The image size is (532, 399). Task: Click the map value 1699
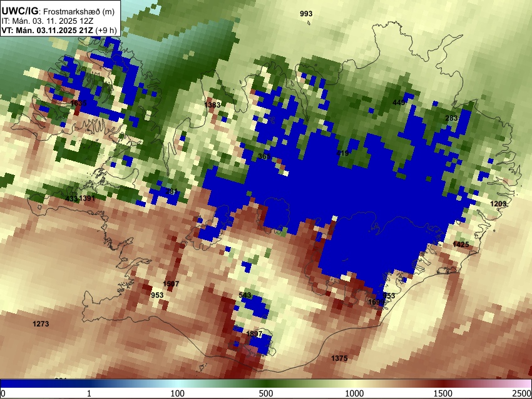pos(376,302)
